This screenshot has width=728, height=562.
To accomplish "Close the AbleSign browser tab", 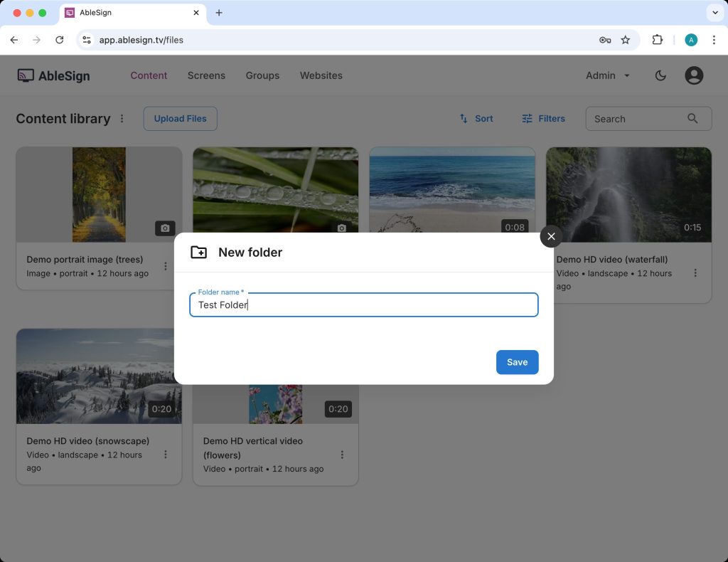I will coord(196,13).
